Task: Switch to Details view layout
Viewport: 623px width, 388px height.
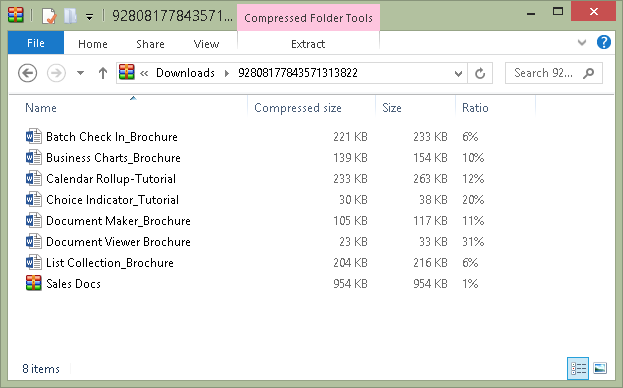Action: 578,369
